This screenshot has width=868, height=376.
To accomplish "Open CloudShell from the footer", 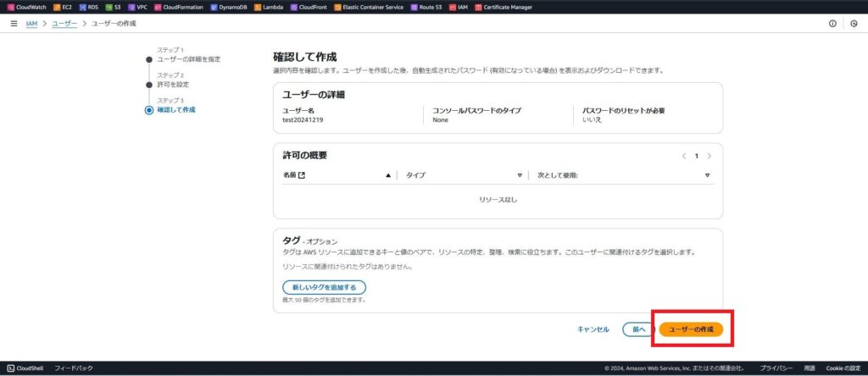I will [x=28, y=368].
